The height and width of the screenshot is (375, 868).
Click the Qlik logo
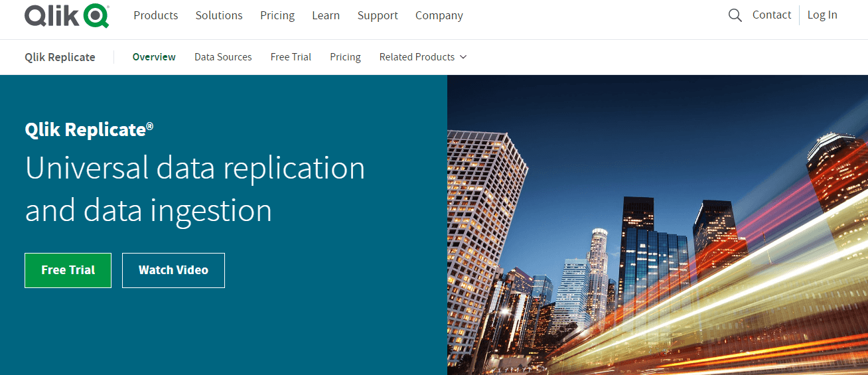tap(67, 15)
